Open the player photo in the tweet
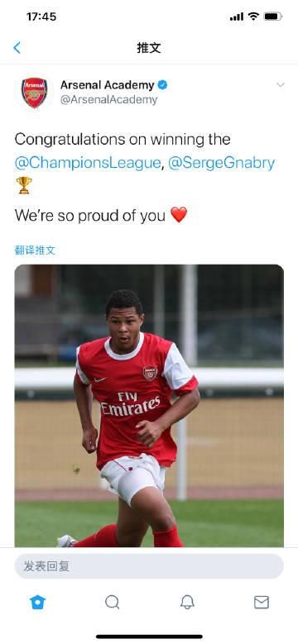This screenshot has height=644, width=298. [149, 405]
